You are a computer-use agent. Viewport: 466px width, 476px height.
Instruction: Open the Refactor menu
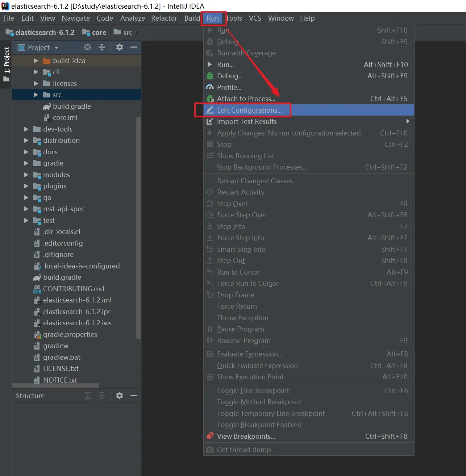pyautogui.click(x=164, y=18)
